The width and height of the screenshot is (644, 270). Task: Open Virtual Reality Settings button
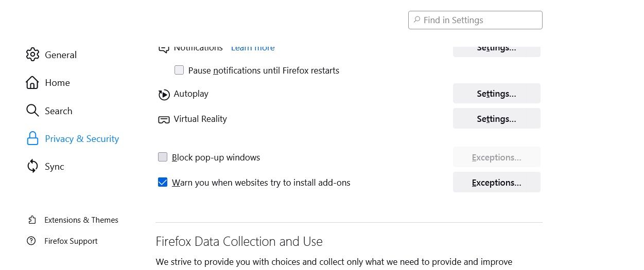(x=496, y=119)
